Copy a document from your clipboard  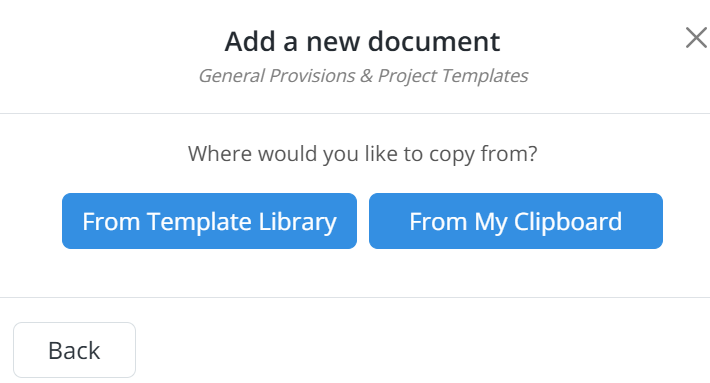point(516,221)
